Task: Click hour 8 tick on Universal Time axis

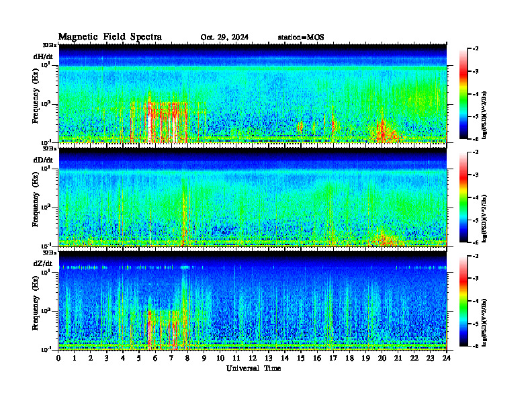Action: tap(187, 359)
